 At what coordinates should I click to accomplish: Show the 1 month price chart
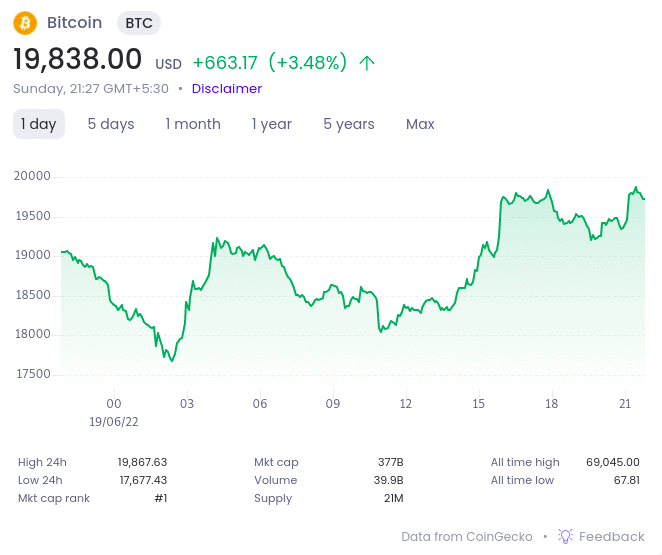(193, 124)
